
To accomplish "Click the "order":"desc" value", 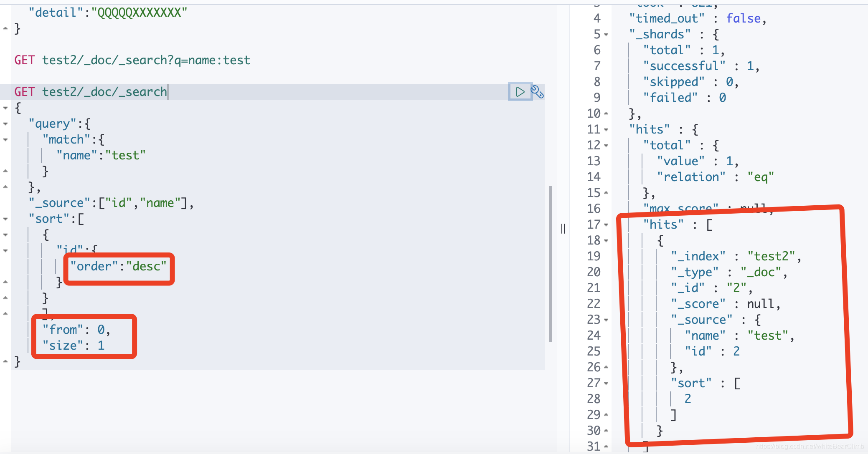I will [x=146, y=266].
